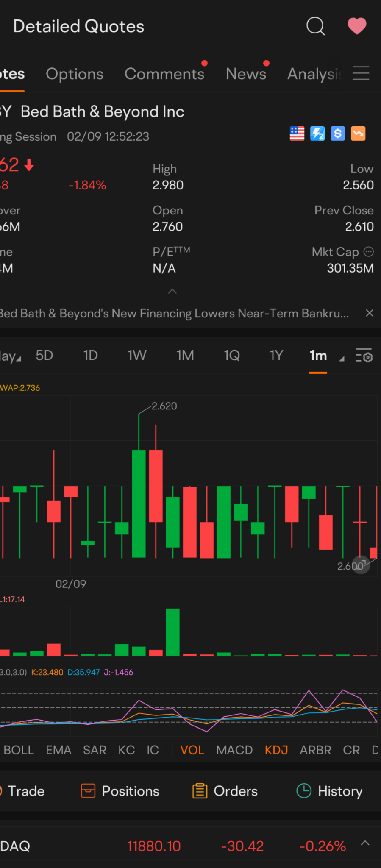Viewport: 381px width, 868px height.
Task: Dismiss the financing news banner
Action: pos(370,313)
